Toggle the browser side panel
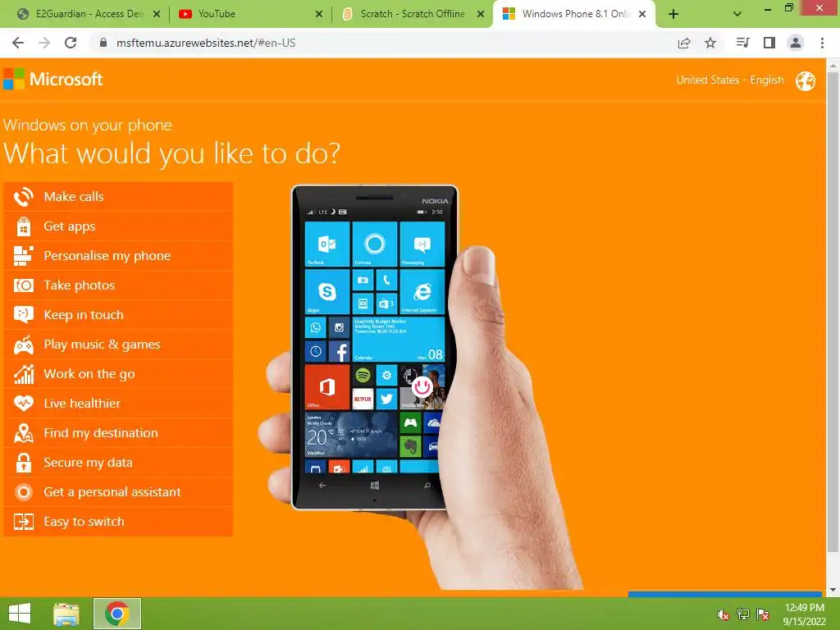The image size is (840, 630). click(x=769, y=43)
